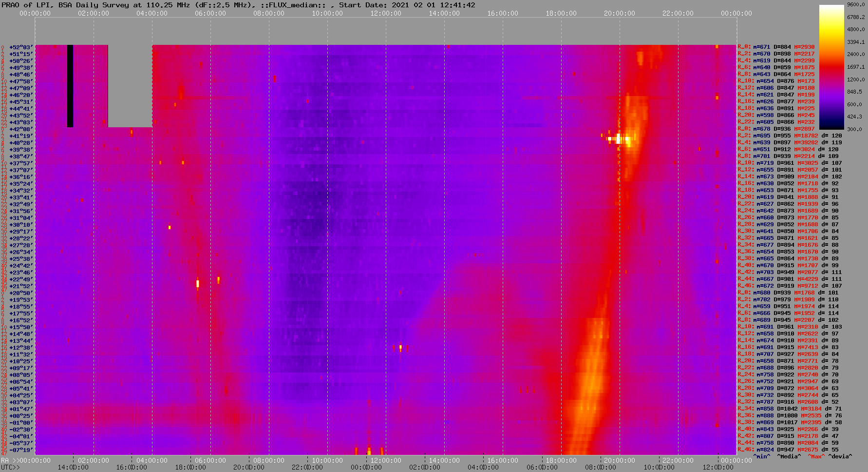Click the M=18782 maximum value
868x472 pixels.
(806, 136)
